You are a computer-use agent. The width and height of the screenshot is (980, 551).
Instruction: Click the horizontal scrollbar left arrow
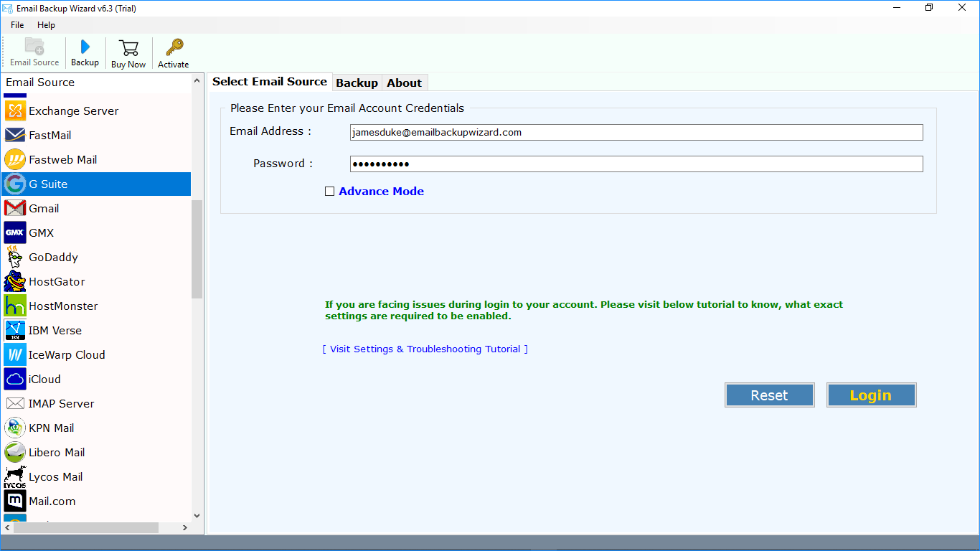6,527
